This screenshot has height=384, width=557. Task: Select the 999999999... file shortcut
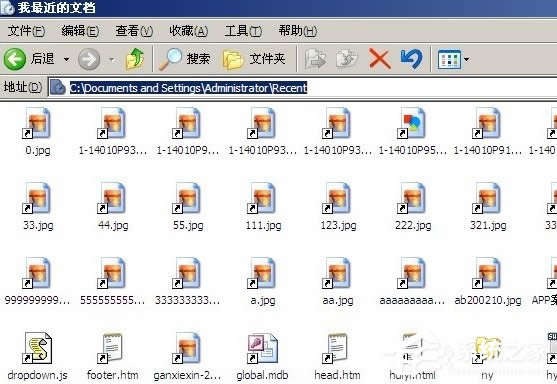pyautogui.click(x=37, y=282)
